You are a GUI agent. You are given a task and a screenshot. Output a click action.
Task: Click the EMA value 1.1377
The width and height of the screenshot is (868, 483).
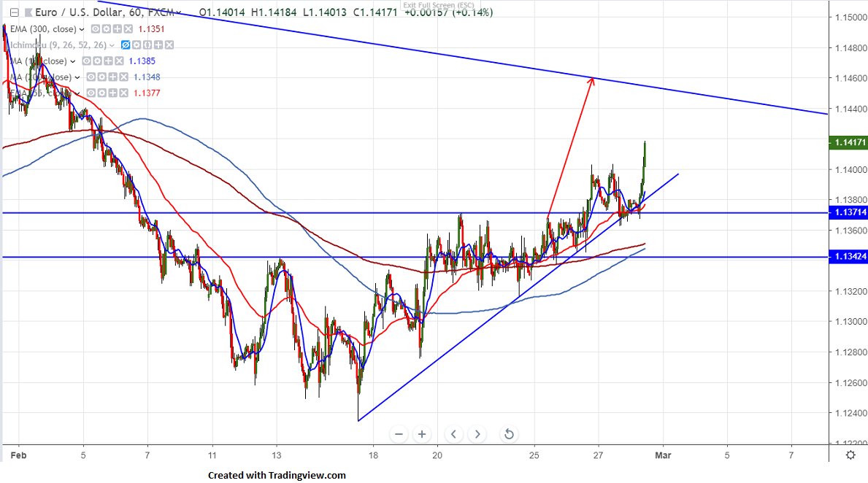click(x=147, y=93)
